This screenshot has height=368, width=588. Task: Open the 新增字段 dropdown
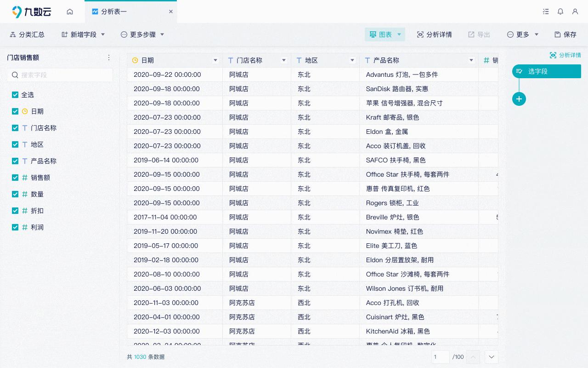click(84, 34)
